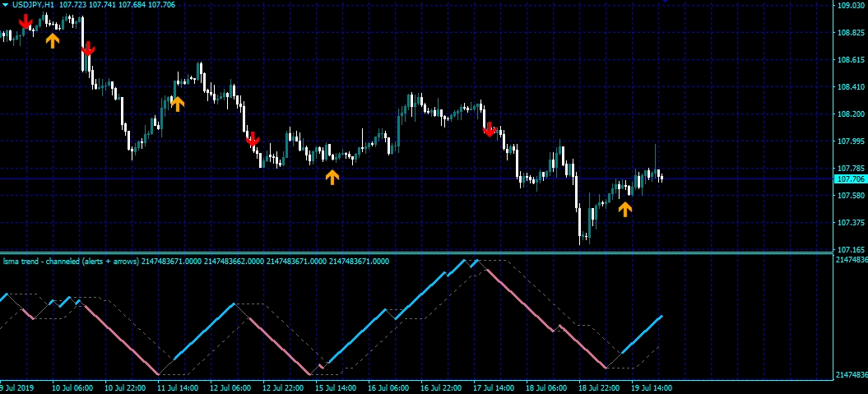Select the orange buy arrow near 15 Jul 14:00
868x394 pixels.
click(x=332, y=177)
